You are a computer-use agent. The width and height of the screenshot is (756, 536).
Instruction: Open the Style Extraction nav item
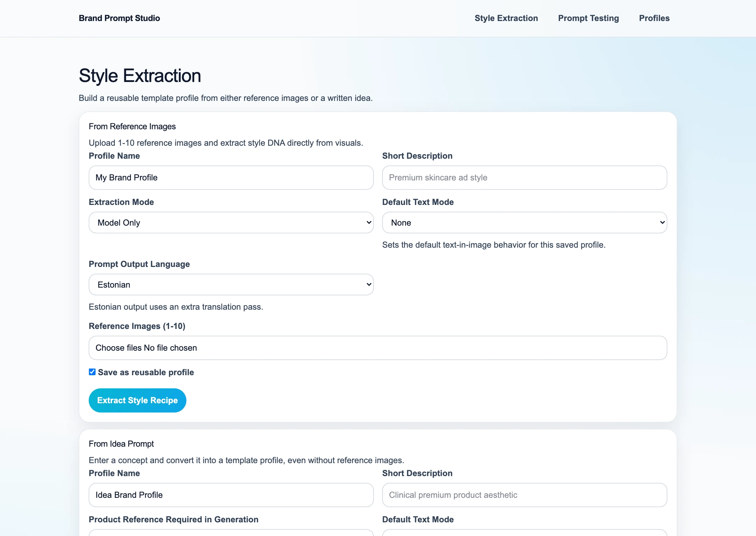(x=506, y=18)
